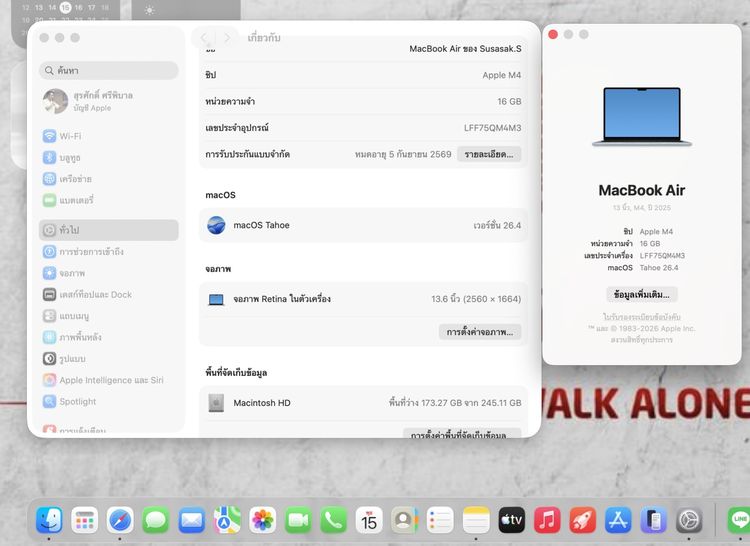Select General (ทั่วไป) in the sidebar

110,230
